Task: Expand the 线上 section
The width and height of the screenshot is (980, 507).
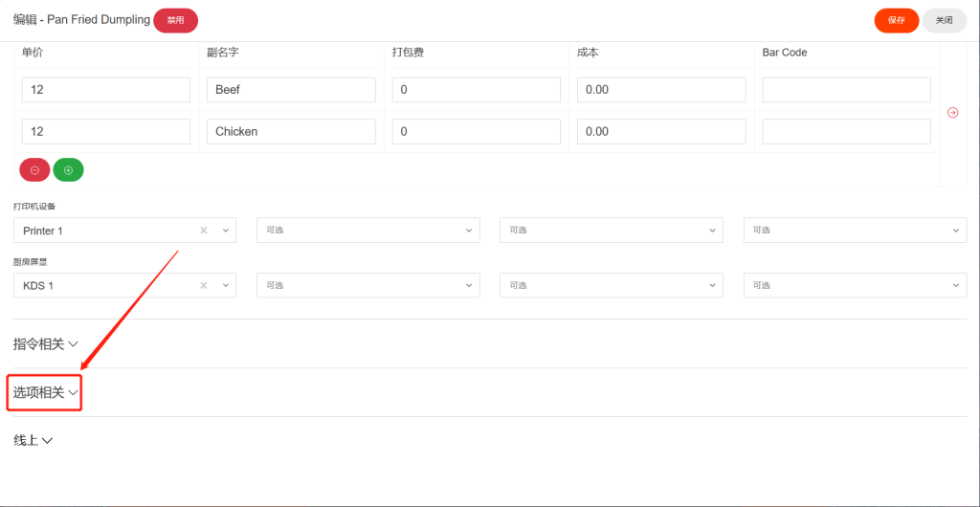Action: pyautogui.click(x=33, y=441)
